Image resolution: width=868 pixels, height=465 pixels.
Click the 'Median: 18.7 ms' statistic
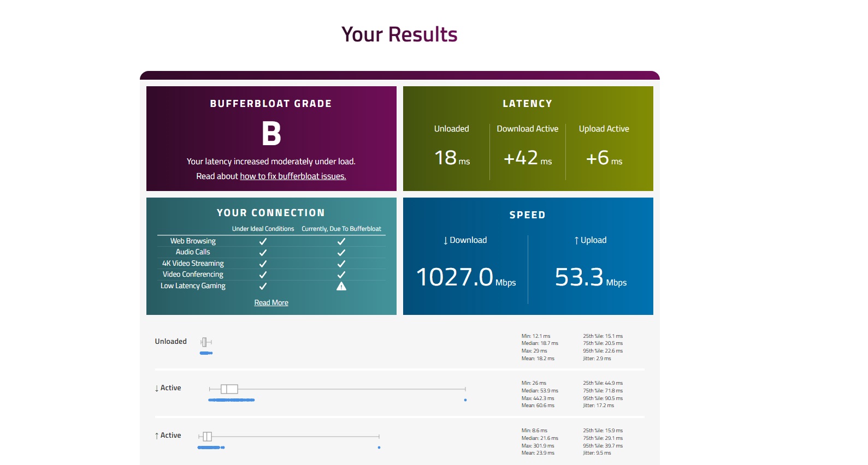tap(540, 343)
